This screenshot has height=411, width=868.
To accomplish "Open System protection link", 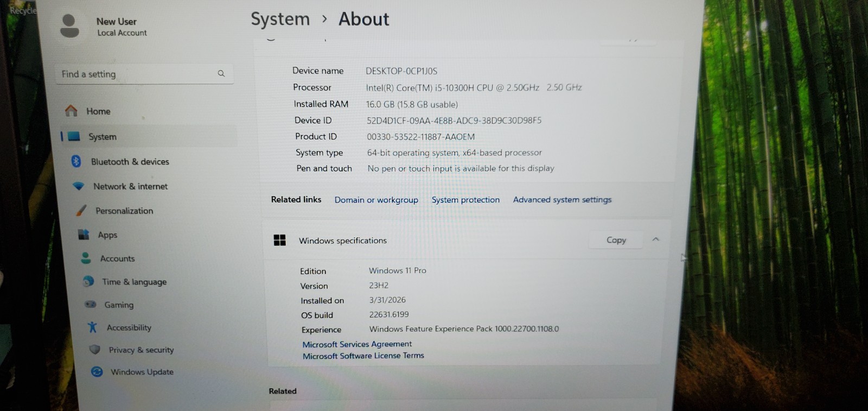I will click(x=465, y=200).
